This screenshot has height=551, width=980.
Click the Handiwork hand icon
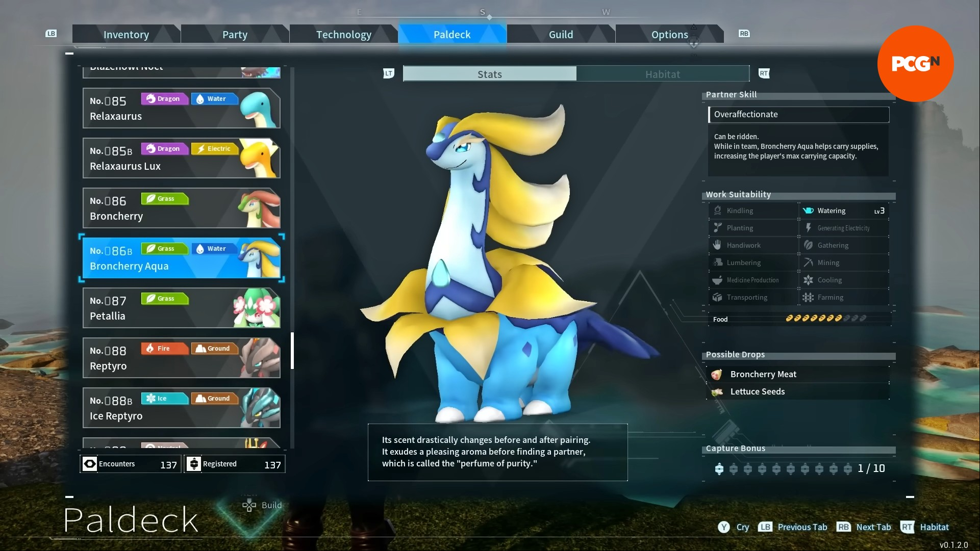(x=717, y=245)
